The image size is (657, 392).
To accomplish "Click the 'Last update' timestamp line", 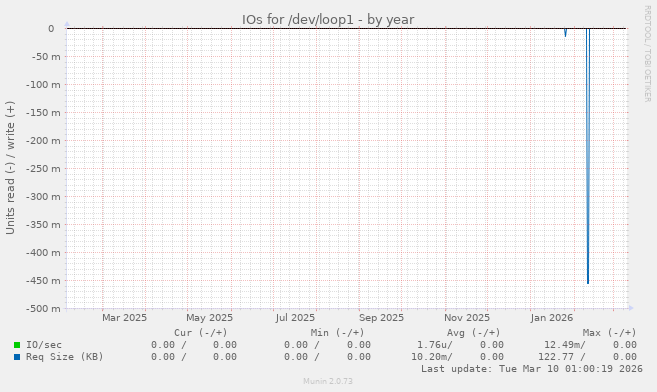I will (532, 369).
